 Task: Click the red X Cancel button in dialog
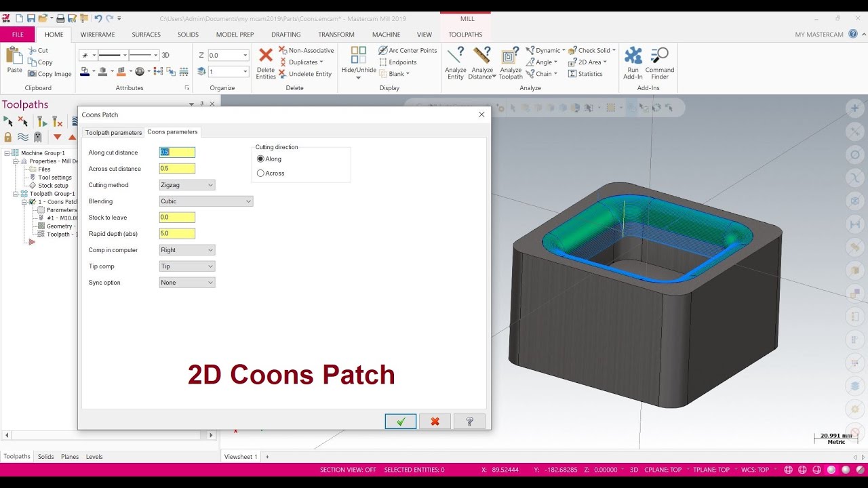pyautogui.click(x=435, y=421)
